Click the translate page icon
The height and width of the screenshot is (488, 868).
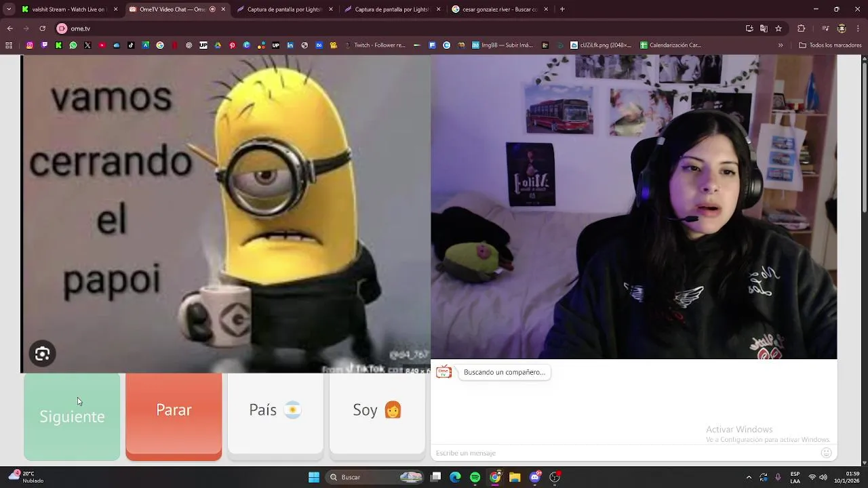pos(764,28)
